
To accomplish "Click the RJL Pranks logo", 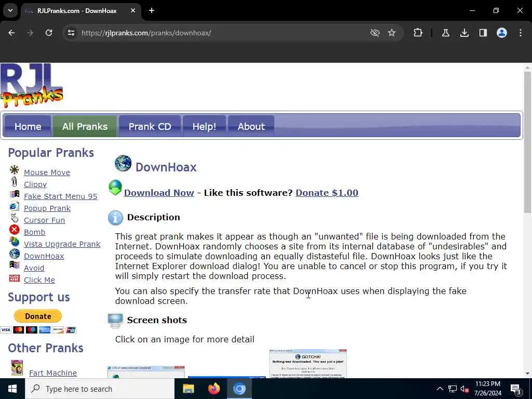I will pos(32,86).
